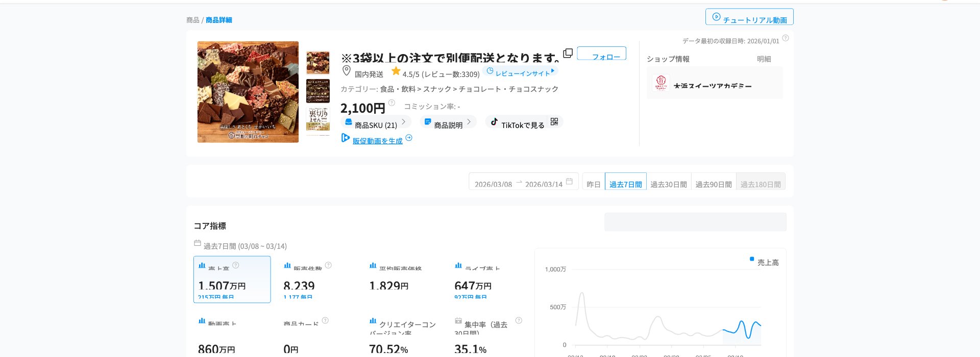Select the 0円 product card metric

click(291, 349)
